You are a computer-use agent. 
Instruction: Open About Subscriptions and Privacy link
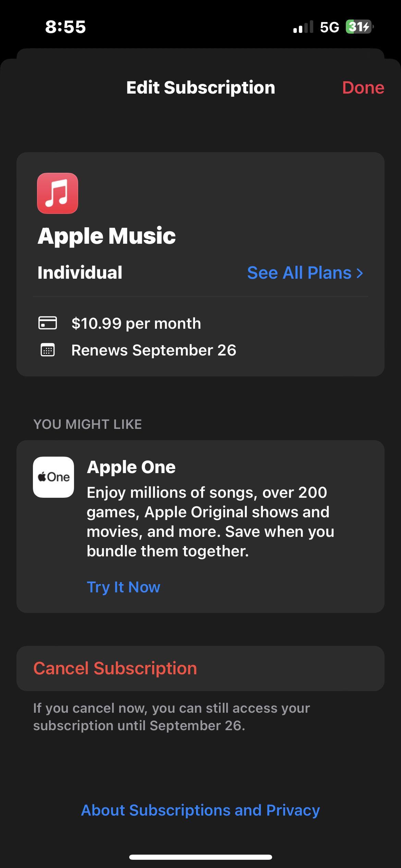tap(200, 810)
